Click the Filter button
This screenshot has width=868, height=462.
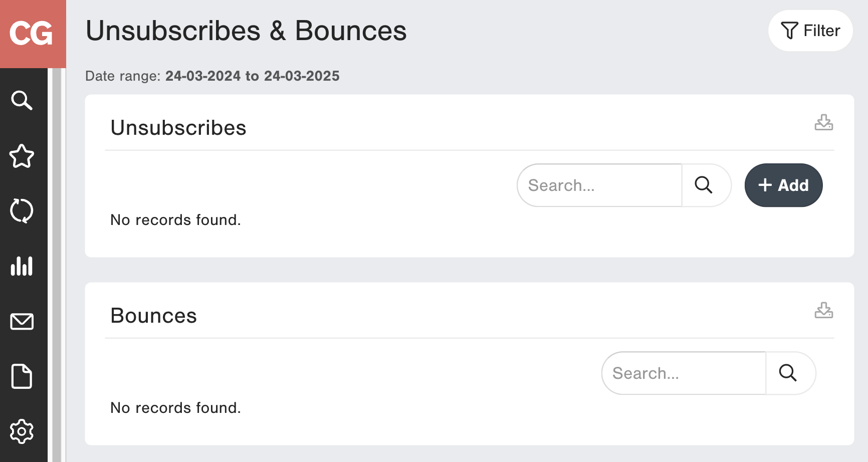(810, 31)
